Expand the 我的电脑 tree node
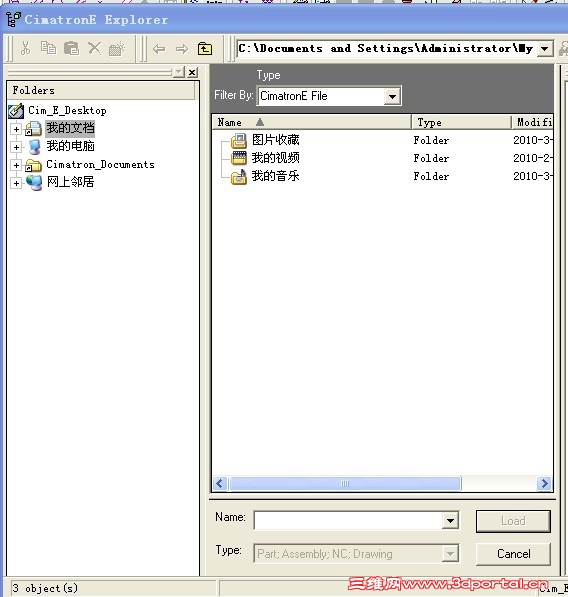This screenshot has width=568, height=597. 16,147
